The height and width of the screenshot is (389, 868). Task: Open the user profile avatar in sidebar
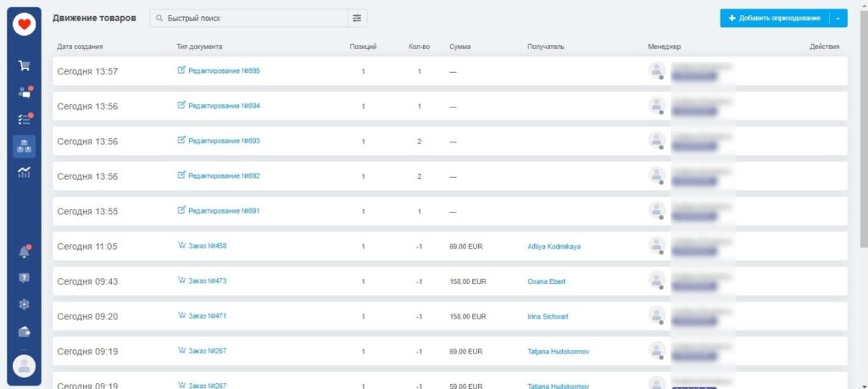25,366
